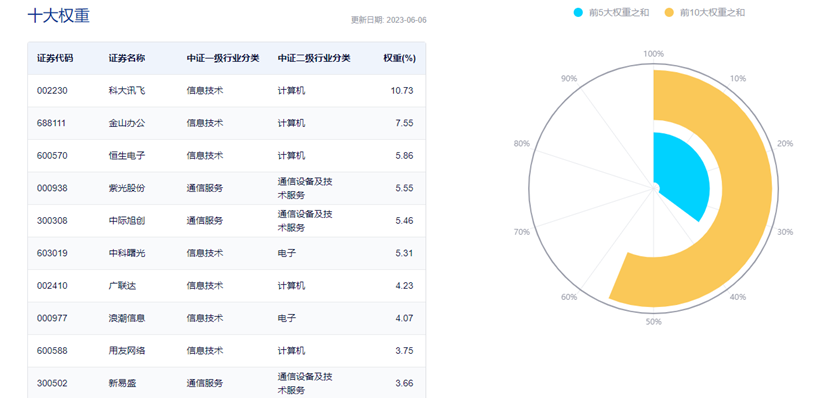Click weight value 7.55
Image resolution: width=829 pixels, height=398 pixels.
click(x=404, y=123)
